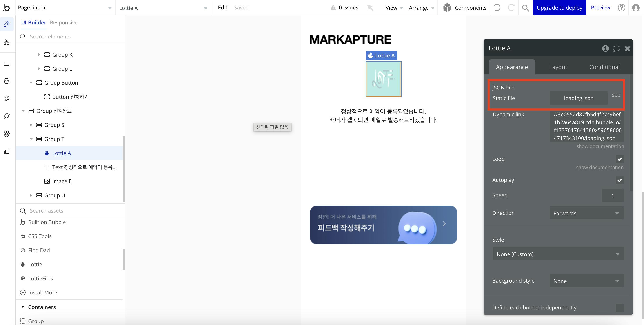Image resolution: width=644 pixels, height=325 pixels.
Task: Click the Preview link
Action: point(600,7)
